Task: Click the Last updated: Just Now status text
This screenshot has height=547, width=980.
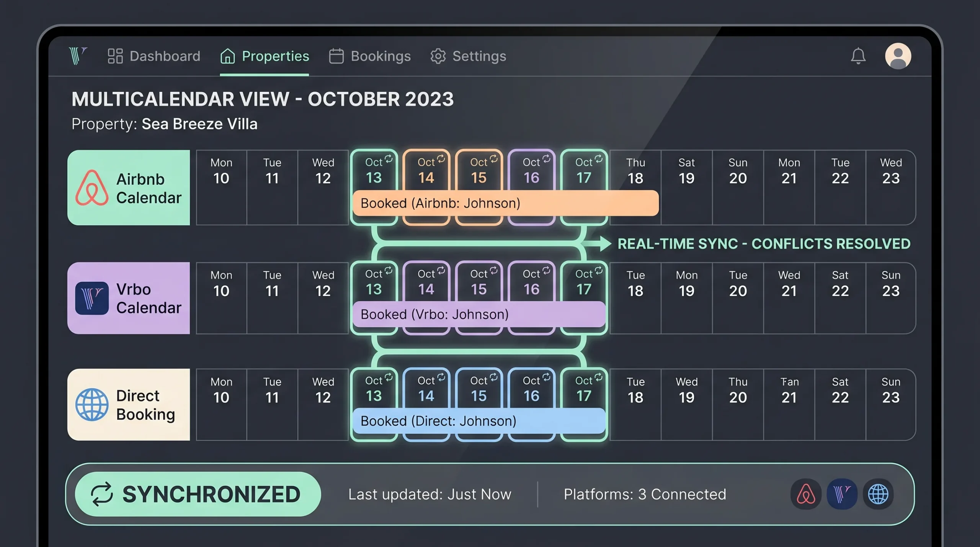Action: coord(430,494)
